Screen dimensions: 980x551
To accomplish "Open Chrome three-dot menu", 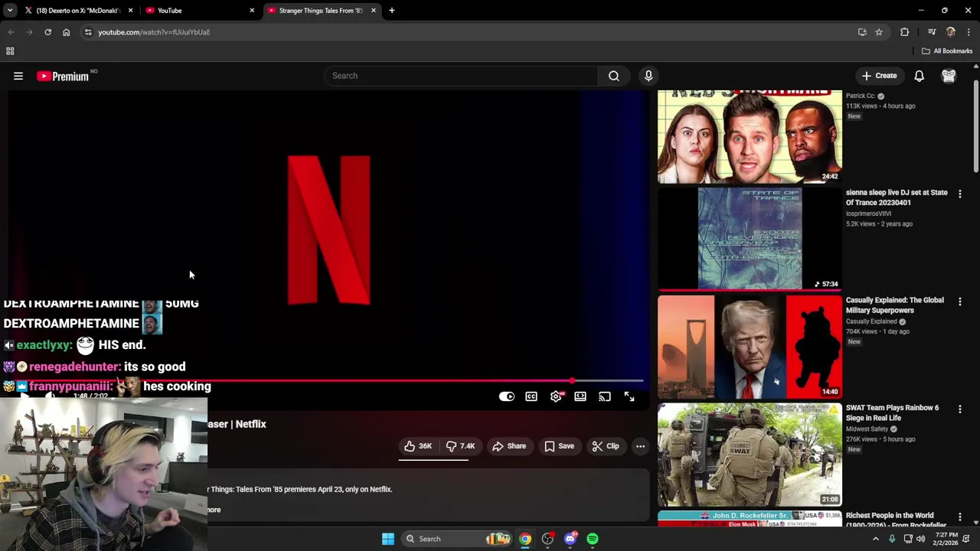I will point(969,32).
